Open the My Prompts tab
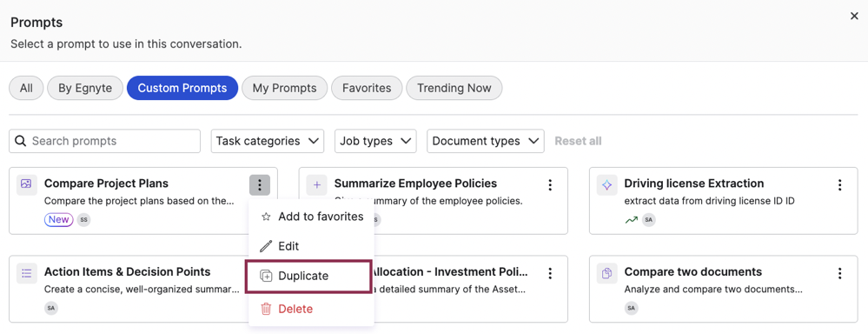The image size is (868, 334). coord(284,88)
